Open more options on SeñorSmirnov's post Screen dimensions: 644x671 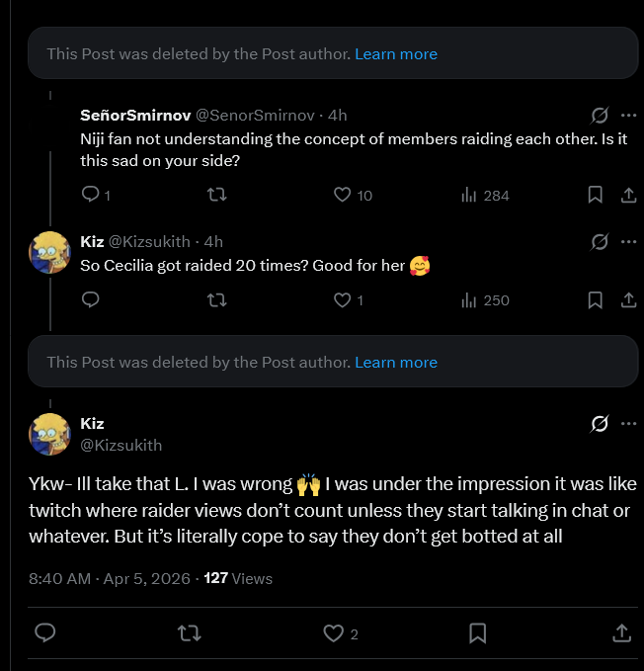tap(628, 115)
